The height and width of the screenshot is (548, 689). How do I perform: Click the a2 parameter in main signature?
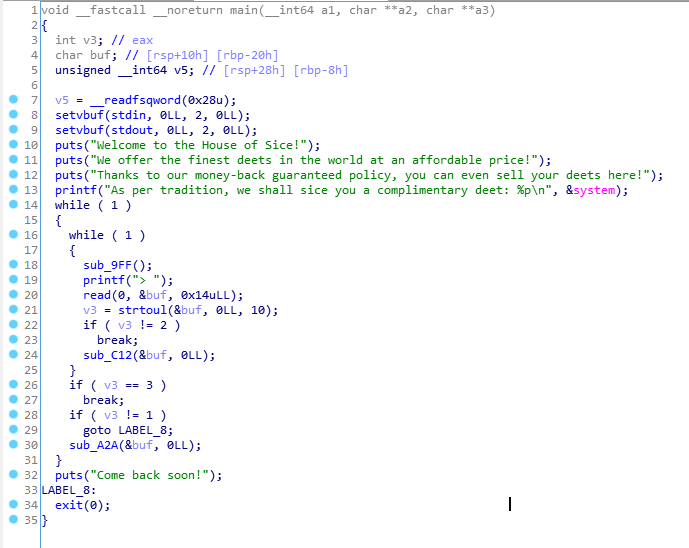(405, 10)
